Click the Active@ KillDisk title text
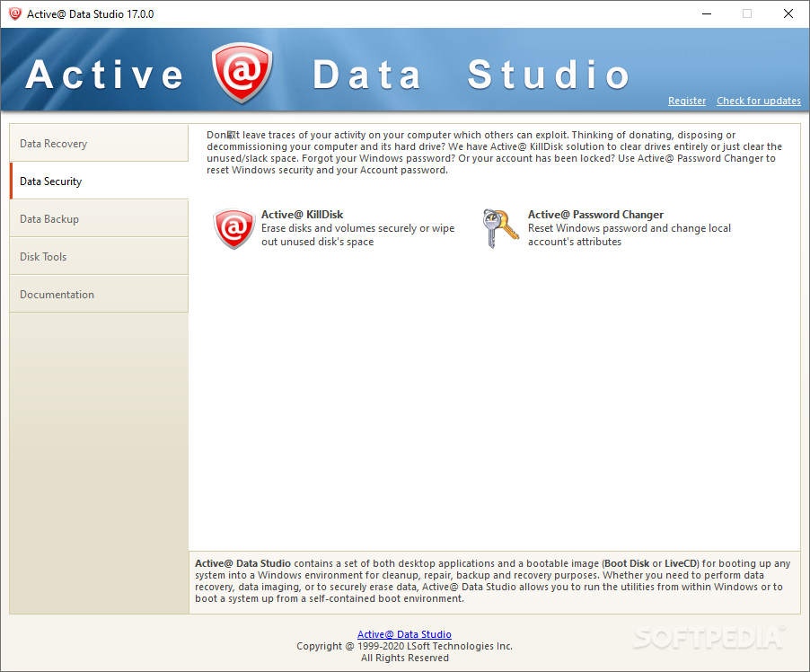 pos(303,215)
